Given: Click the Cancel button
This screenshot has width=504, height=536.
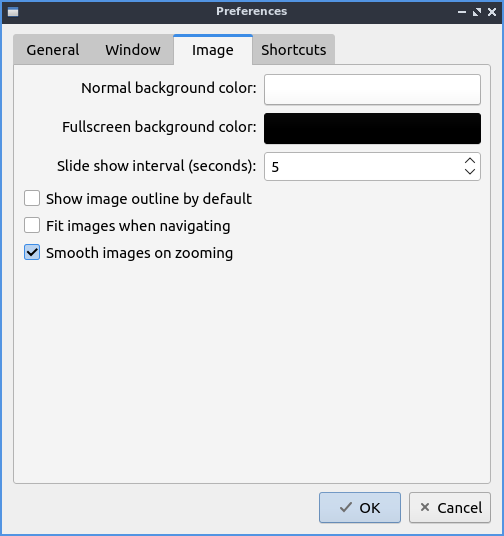Looking at the screenshot, I should pyautogui.click(x=450, y=508).
